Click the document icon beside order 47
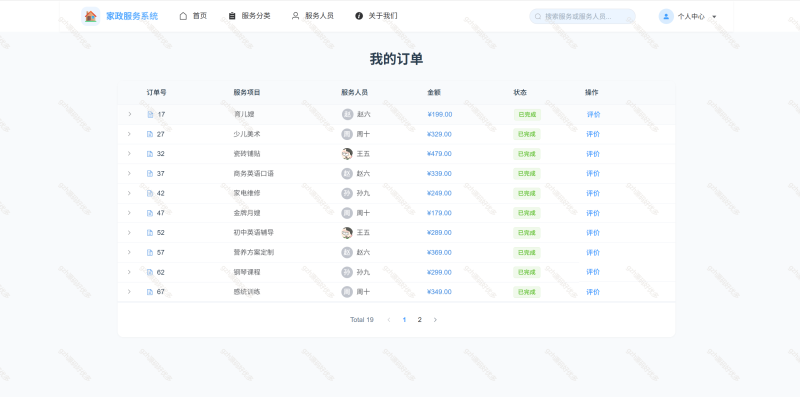The width and height of the screenshot is (800, 397). tap(149, 213)
